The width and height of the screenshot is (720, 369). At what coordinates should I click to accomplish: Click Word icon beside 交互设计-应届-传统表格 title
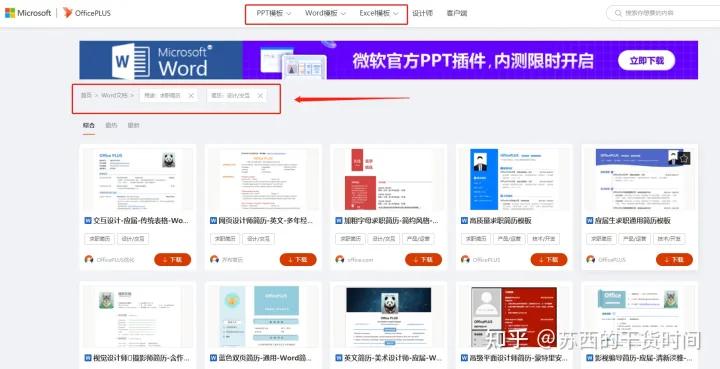click(x=88, y=221)
